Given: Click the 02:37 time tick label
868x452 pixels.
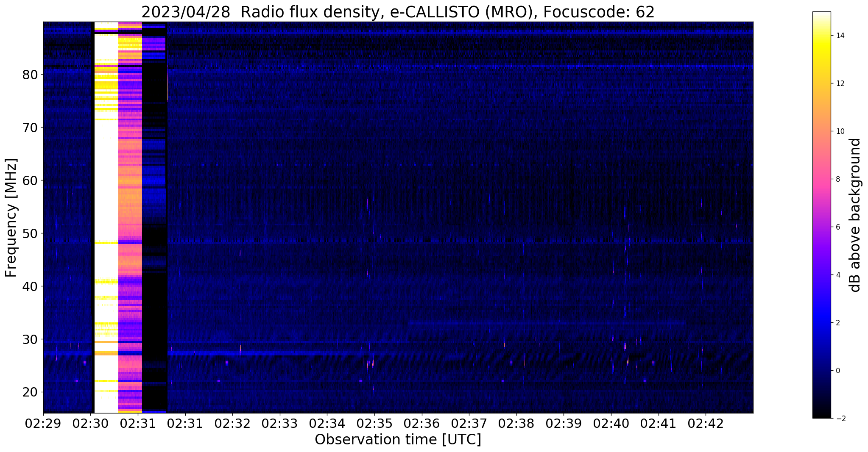Looking at the screenshot, I should [469, 424].
